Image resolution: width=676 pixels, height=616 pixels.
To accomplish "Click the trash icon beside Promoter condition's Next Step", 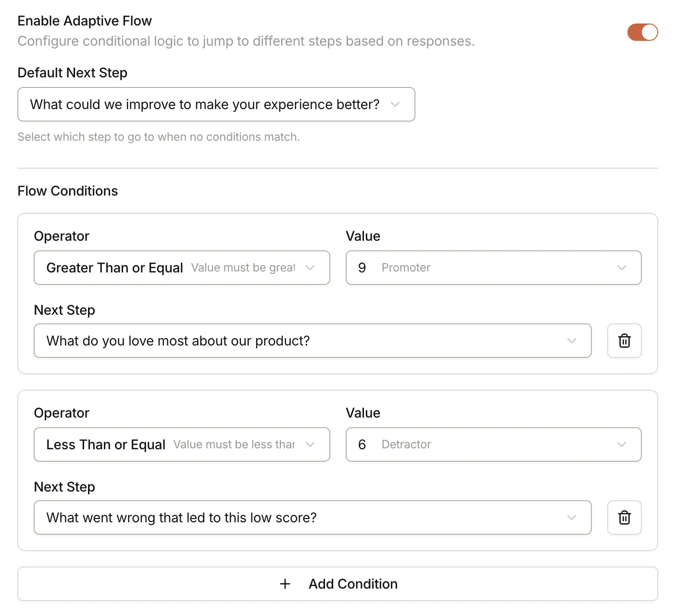I will pyautogui.click(x=624, y=341).
